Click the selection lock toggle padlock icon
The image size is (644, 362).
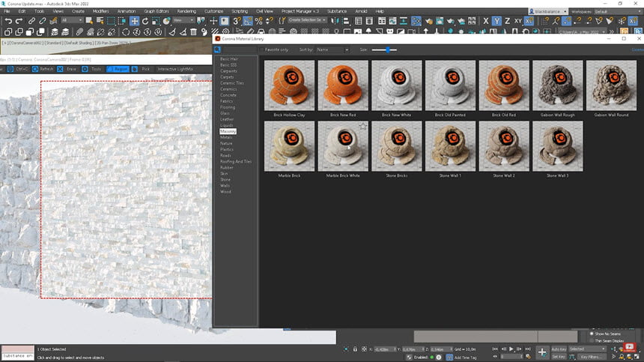pos(355,349)
